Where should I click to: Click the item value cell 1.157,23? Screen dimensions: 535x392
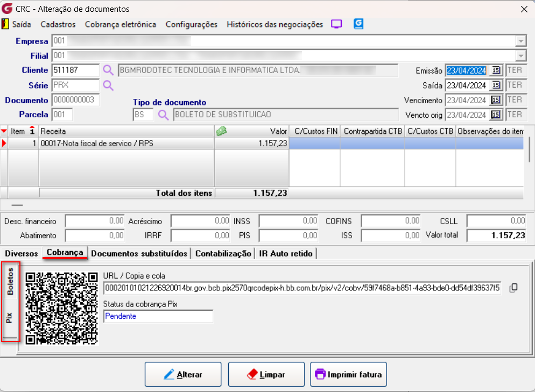pyautogui.click(x=252, y=144)
